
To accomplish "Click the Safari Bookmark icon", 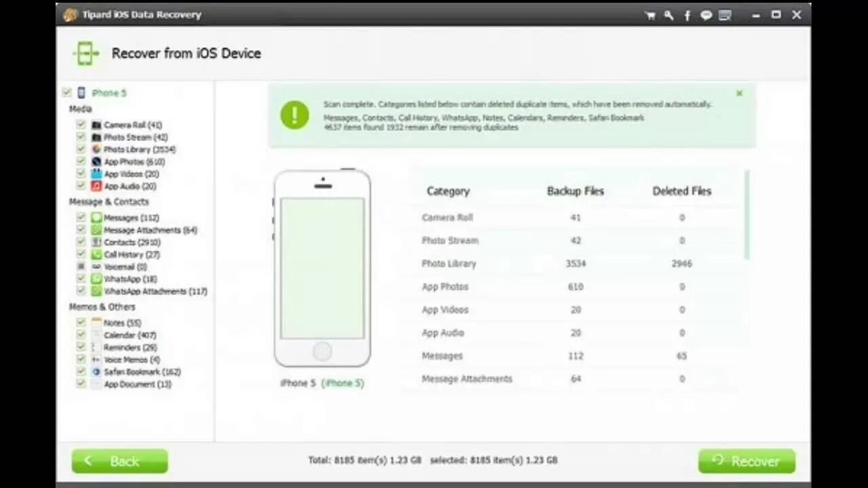I will click(97, 372).
